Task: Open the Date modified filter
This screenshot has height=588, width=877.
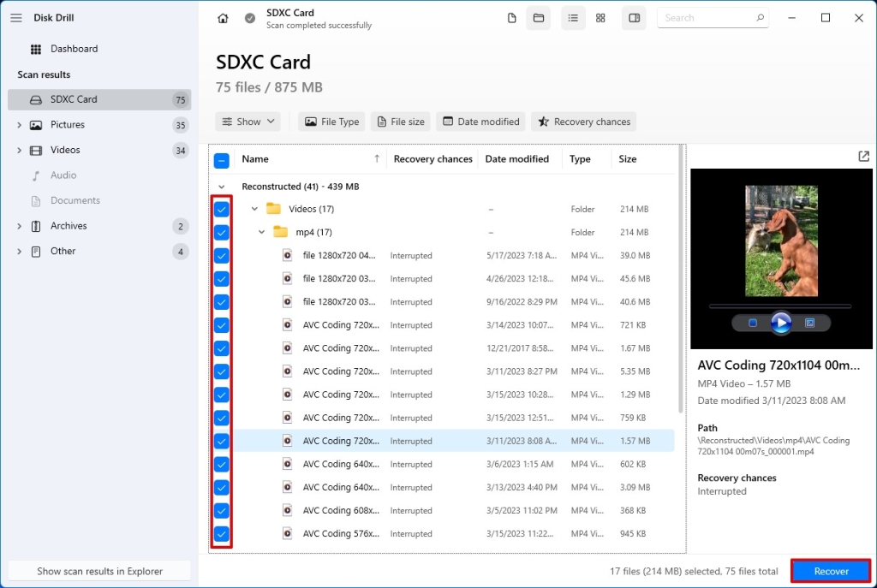Action: tap(480, 122)
